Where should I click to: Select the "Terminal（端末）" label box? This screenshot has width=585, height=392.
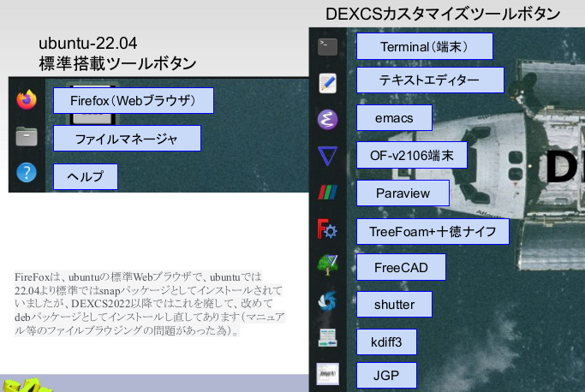click(424, 46)
